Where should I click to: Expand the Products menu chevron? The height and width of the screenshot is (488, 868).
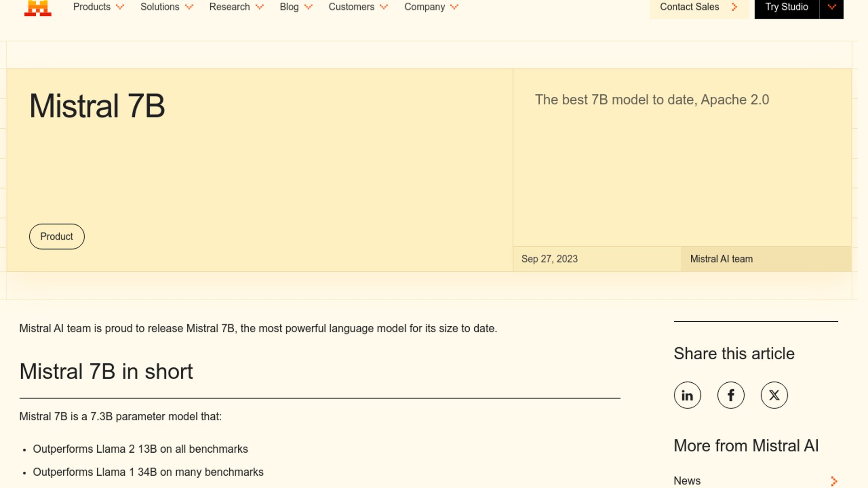point(120,7)
